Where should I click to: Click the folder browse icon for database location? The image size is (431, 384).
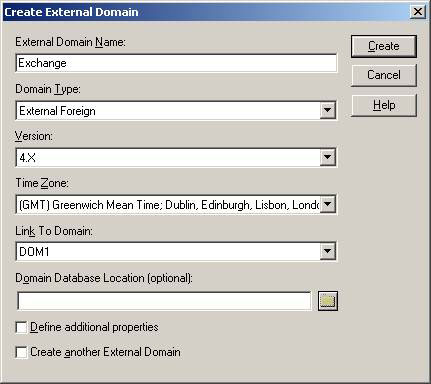tap(328, 301)
